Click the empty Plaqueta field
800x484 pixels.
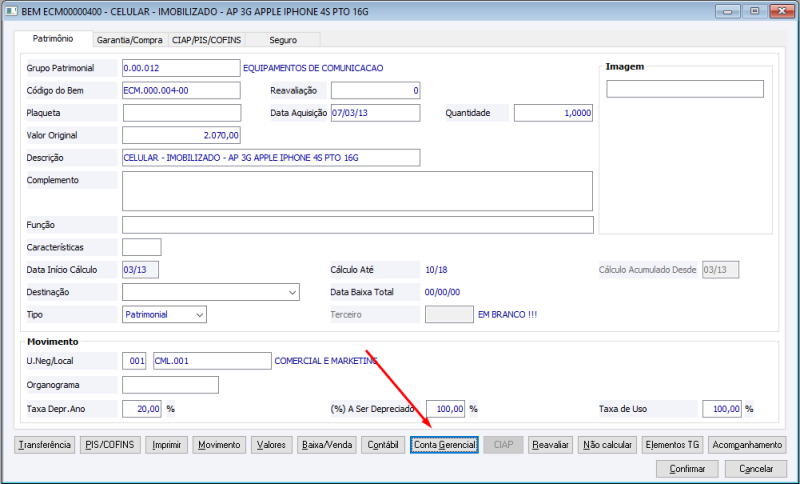[182, 113]
